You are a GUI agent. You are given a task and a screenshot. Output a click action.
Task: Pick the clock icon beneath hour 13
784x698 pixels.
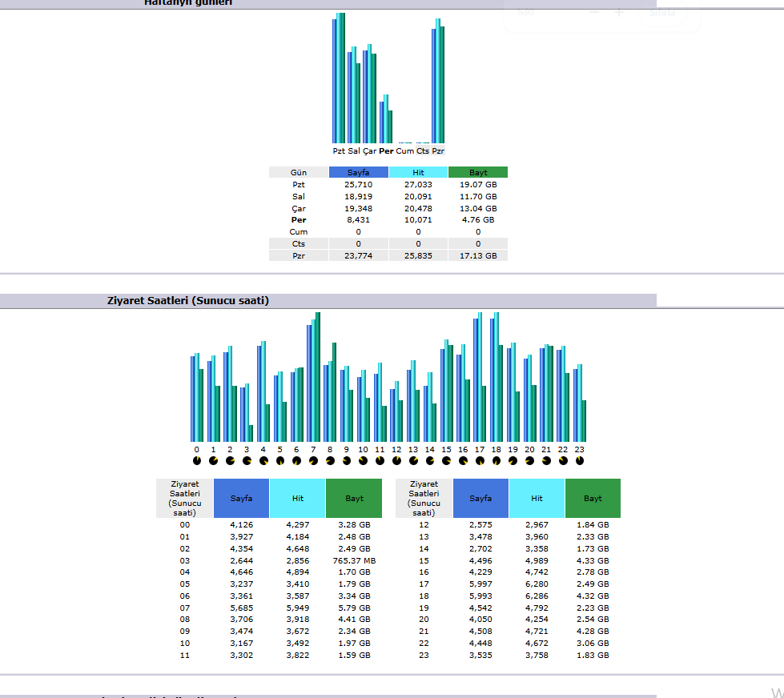pyautogui.click(x=413, y=461)
